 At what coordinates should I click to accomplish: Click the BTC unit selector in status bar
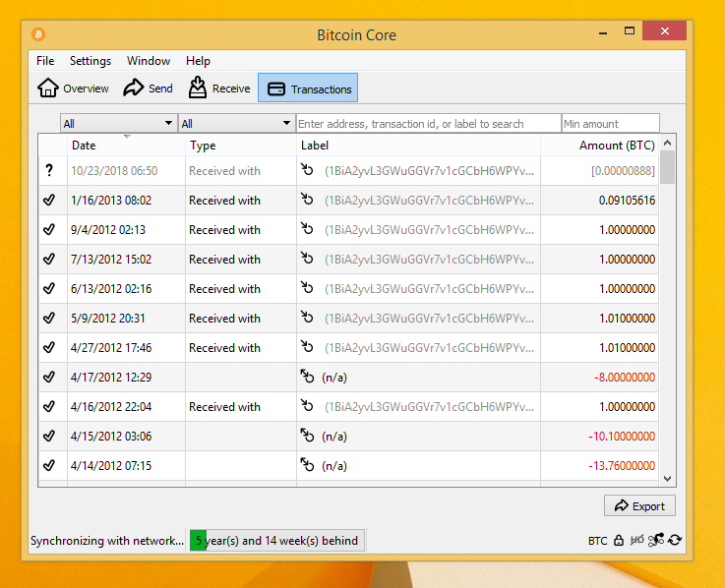[597, 541]
